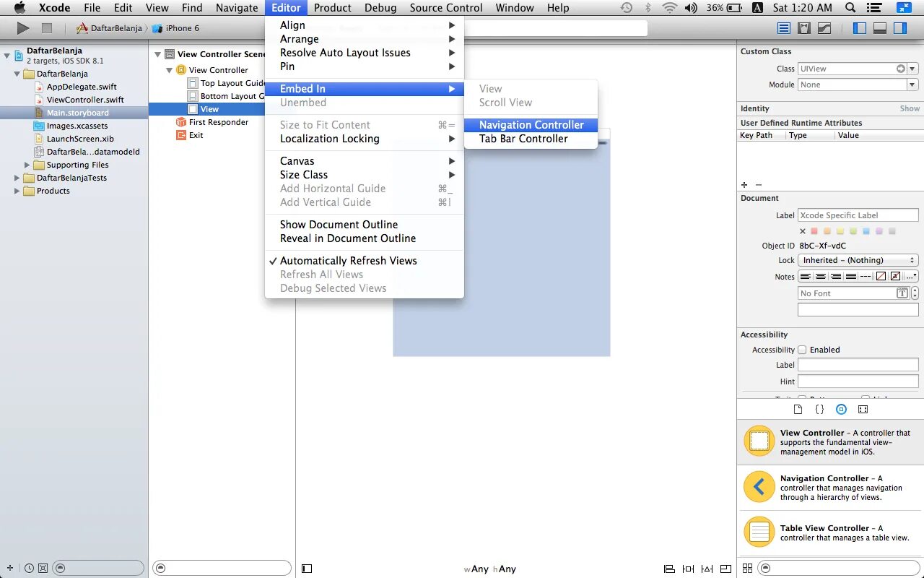The height and width of the screenshot is (578, 924).
Task: Open the Product menu
Action: tap(332, 8)
